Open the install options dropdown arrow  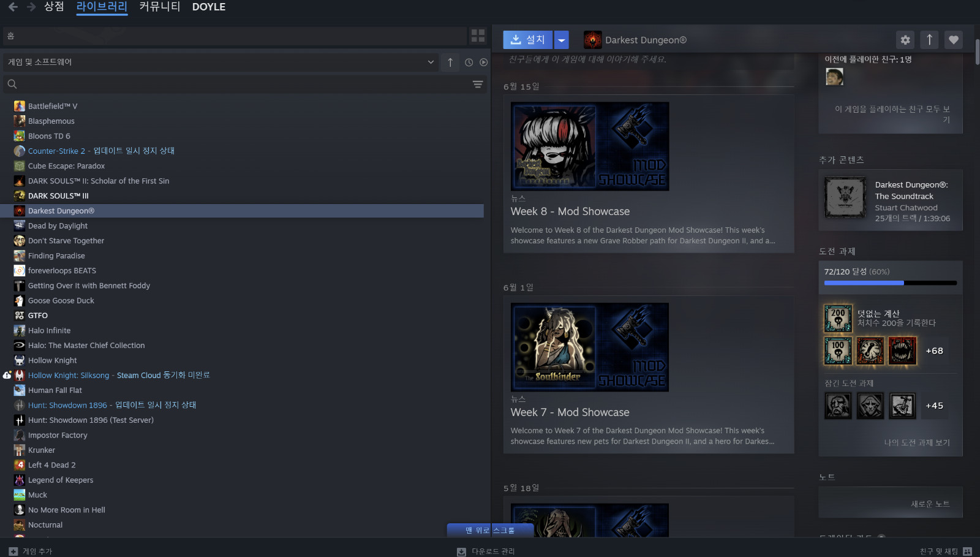[561, 40]
